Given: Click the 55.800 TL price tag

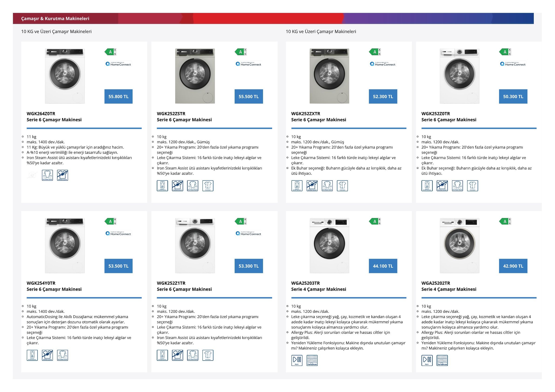Looking at the screenshot, I should (118, 96).
